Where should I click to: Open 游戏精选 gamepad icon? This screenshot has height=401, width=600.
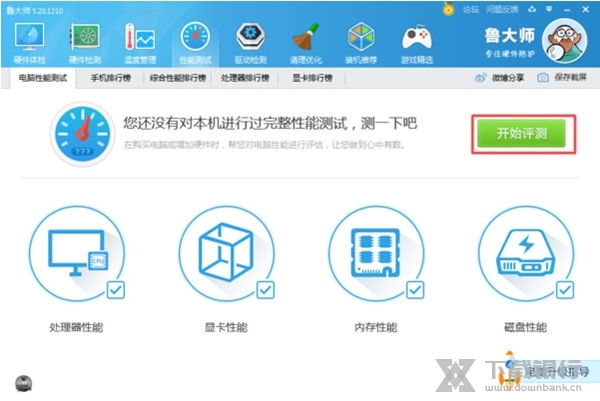[416, 43]
